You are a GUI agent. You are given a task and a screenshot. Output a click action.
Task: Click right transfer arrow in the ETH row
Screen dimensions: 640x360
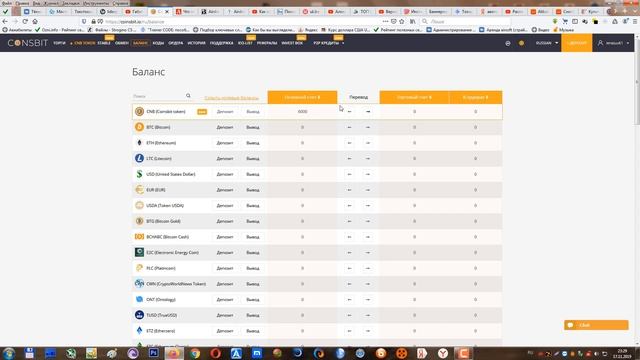pos(368,143)
